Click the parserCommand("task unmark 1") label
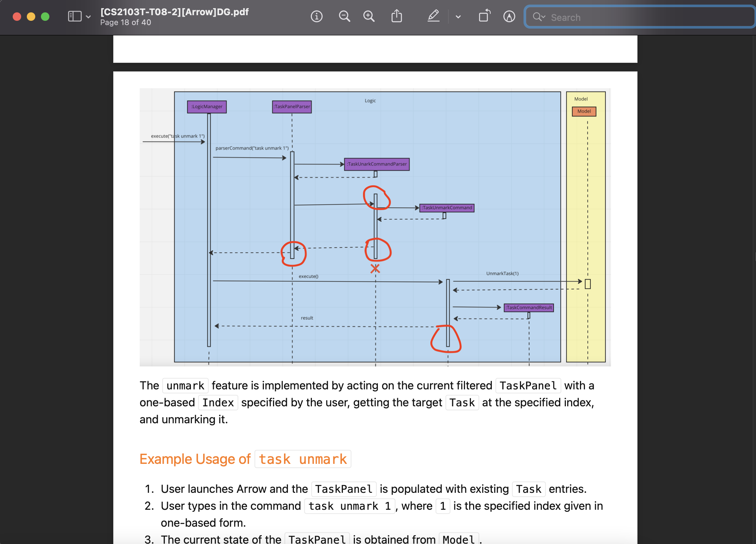 pos(252,148)
